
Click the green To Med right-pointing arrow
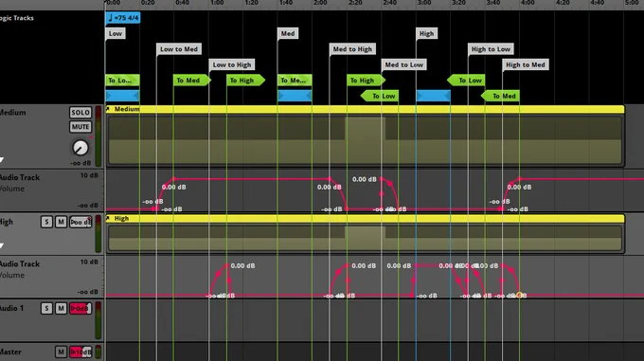pyautogui.click(x=192, y=81)
